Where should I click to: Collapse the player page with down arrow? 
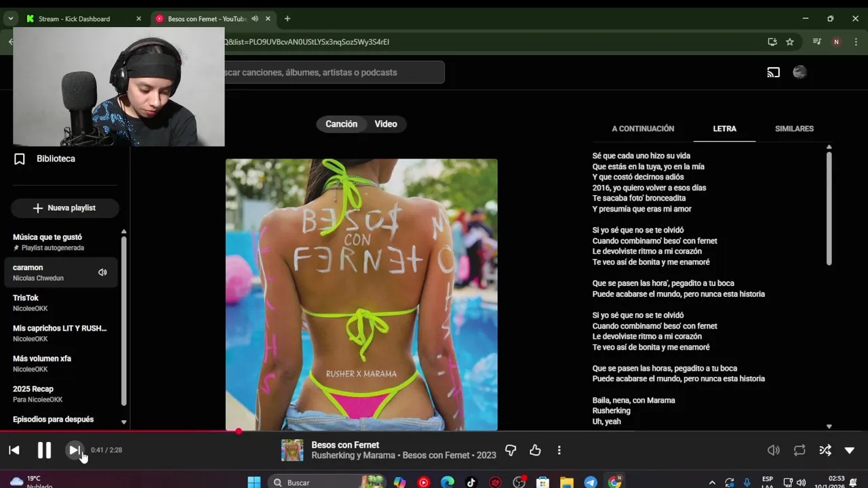[850, 450]
